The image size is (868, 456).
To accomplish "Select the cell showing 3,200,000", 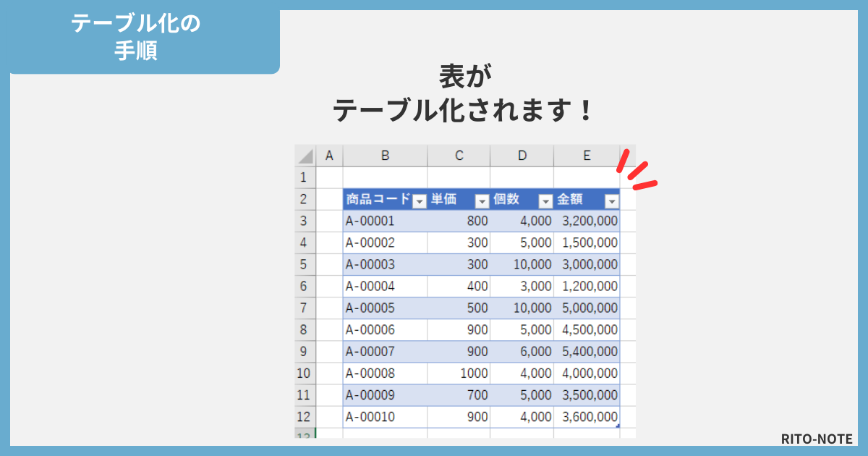I will click(x=590, y=221).
